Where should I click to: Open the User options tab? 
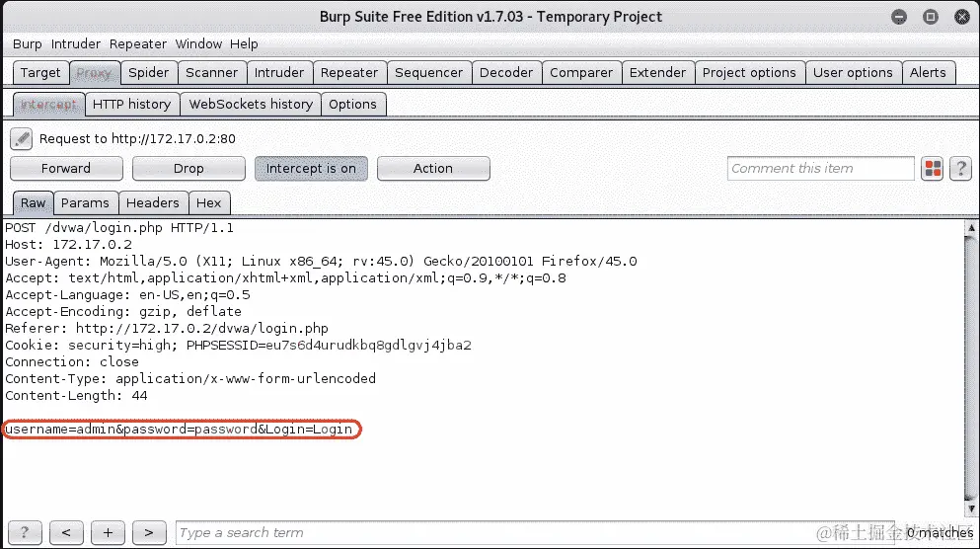click(853, 72)
